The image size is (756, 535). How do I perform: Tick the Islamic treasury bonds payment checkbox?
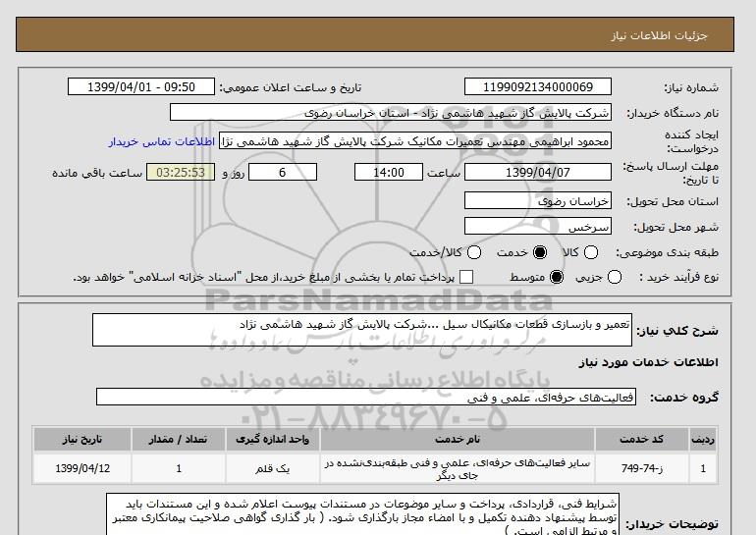pos(466,277)
